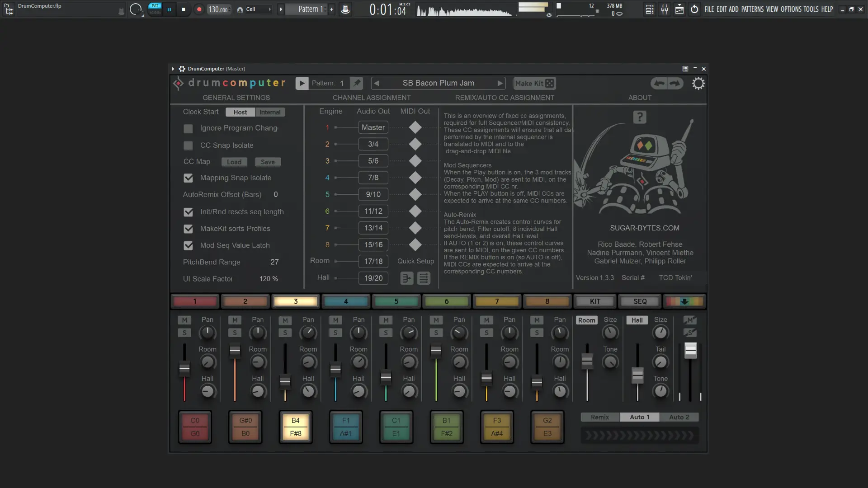Click the Make Kit button

[534, 83]
